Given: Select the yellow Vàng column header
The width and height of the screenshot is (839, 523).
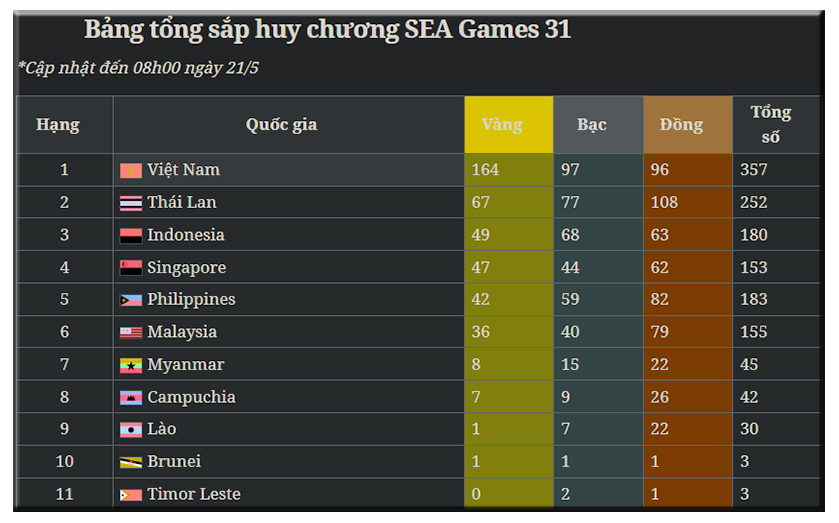Looking at the screenshot, I should coord(508,125).
